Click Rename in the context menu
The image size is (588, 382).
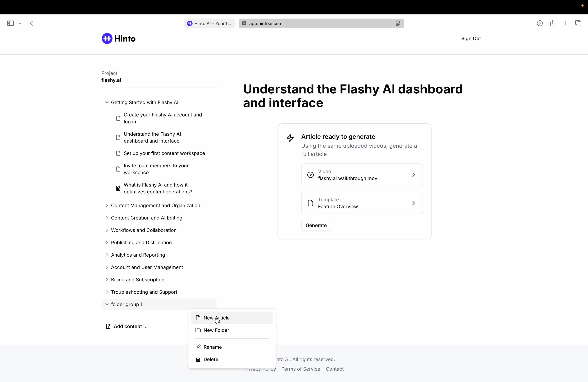[x=213, y=347]
